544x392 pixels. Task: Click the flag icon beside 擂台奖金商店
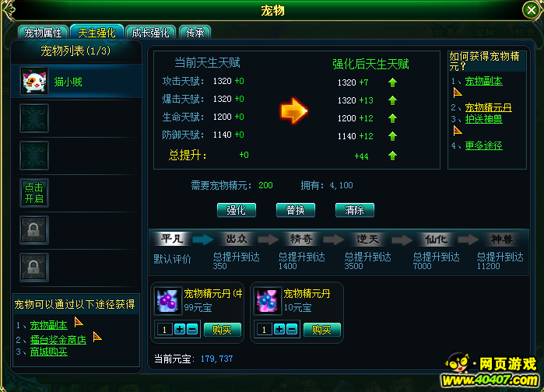pyautogui.click(x=97, y=337)
